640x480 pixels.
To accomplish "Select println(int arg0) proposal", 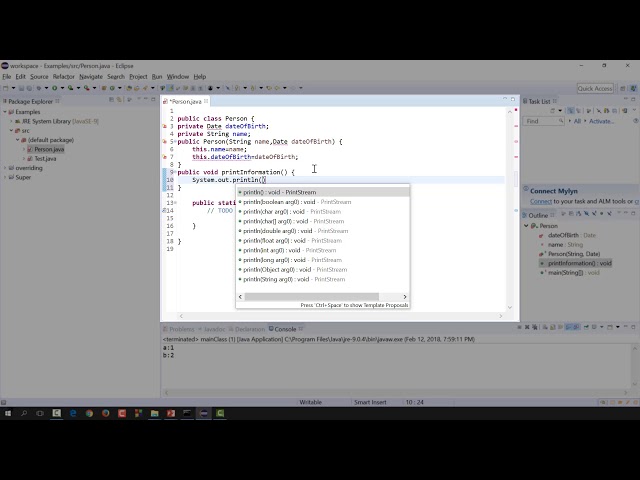I will pos(322,250).
